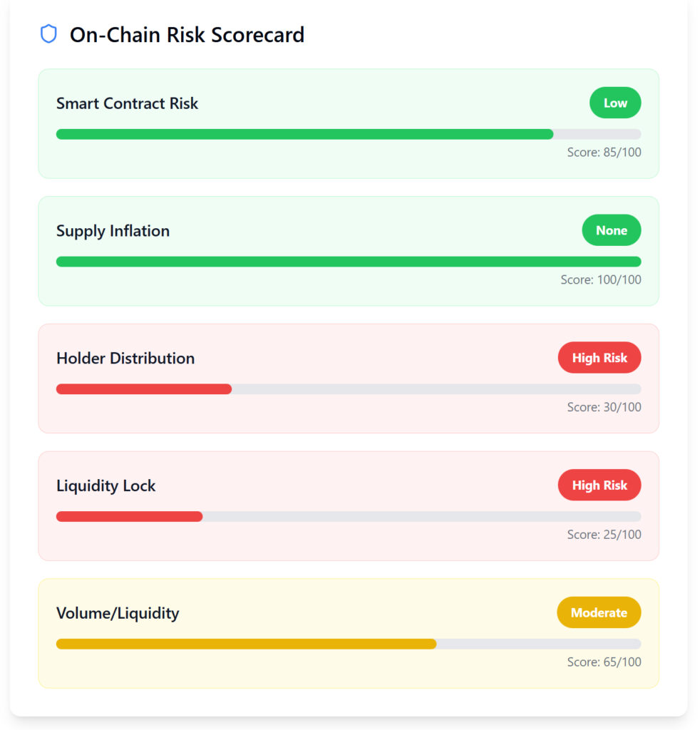Click the Score: 30/100 text
The height and width of the screenshot is (730, 700).
point(604,407)
